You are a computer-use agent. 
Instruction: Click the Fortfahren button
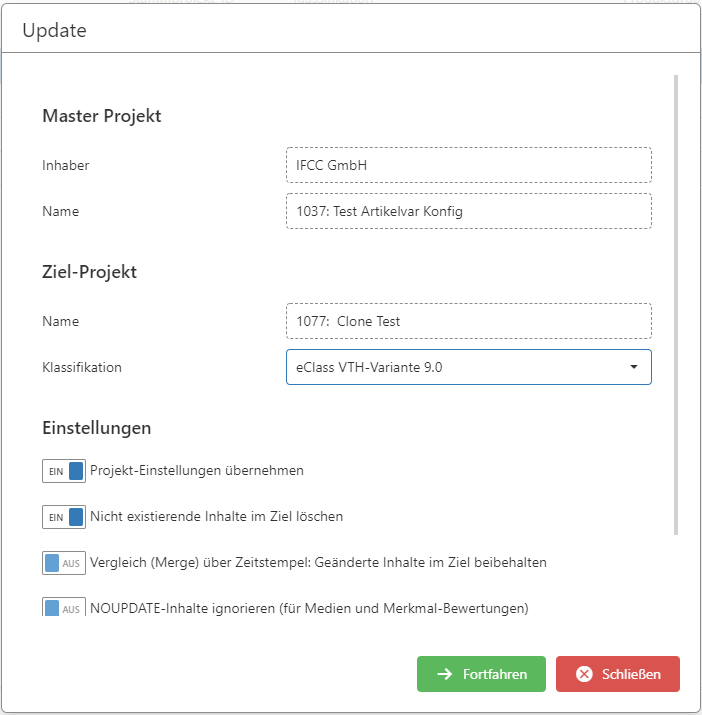(x=481, y=674)
